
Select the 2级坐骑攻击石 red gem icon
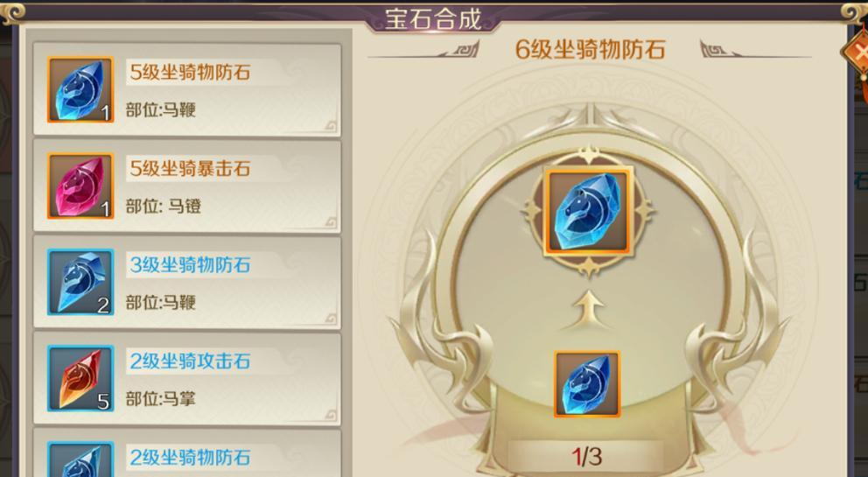pos(80,379)
